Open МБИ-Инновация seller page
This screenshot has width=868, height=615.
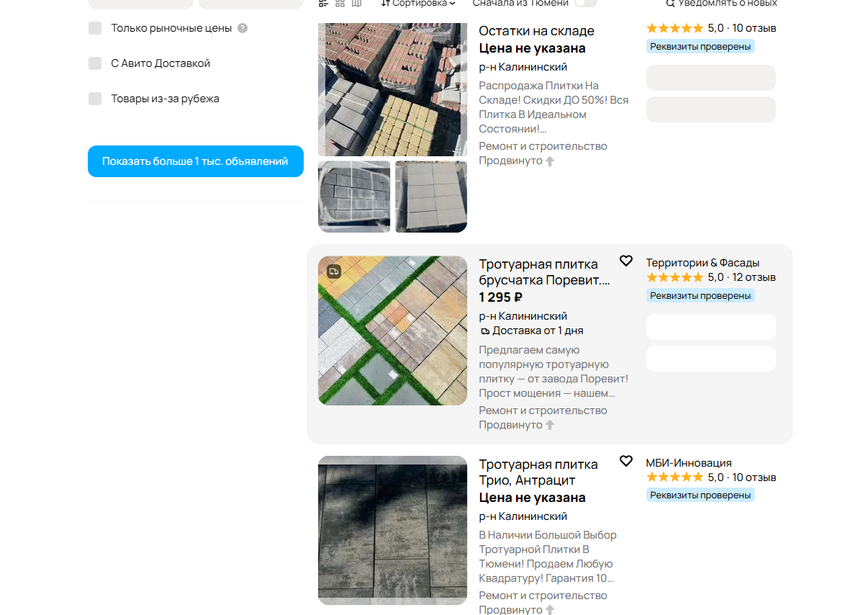pyautogui.click(x=689, y=463)
